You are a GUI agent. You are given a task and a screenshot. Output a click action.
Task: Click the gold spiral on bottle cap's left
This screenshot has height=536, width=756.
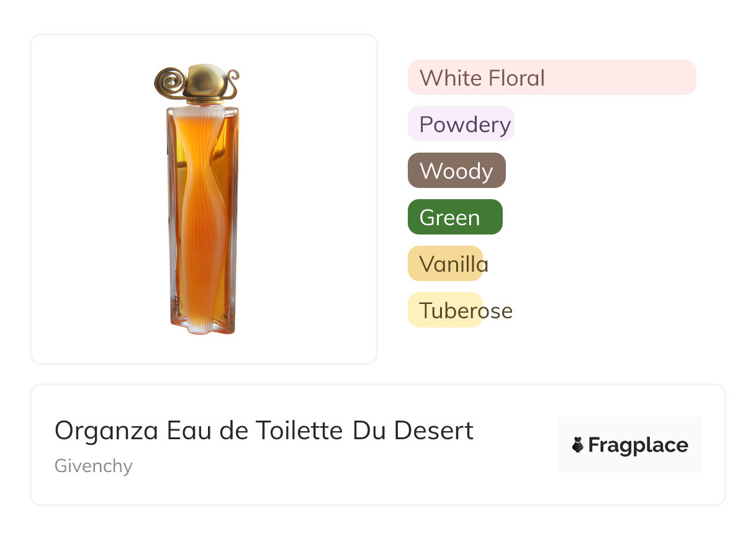click(168, 83)
